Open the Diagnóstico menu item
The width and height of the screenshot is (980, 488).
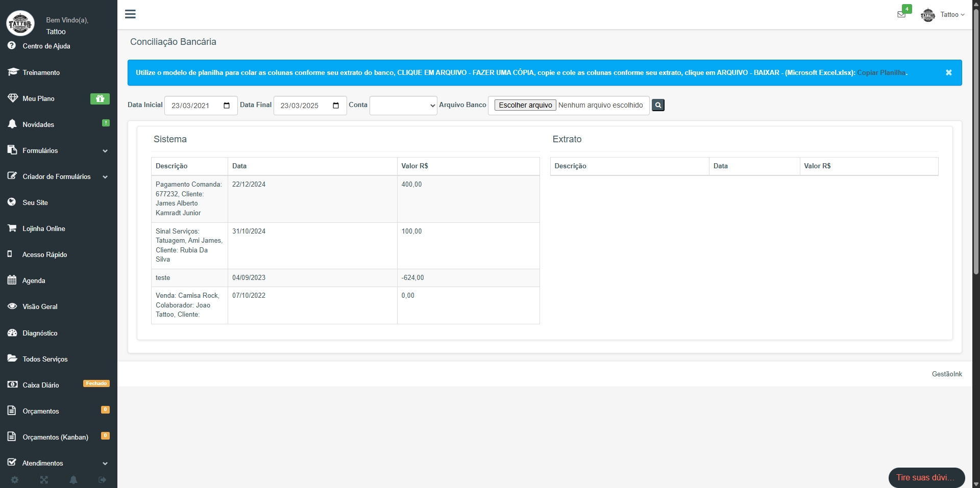click(59, 333)
